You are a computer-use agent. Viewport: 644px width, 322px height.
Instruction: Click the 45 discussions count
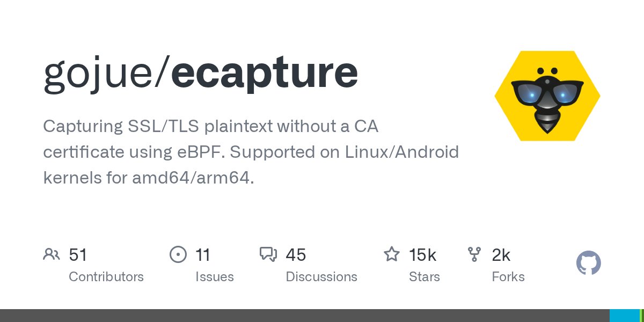pos(296,254)
